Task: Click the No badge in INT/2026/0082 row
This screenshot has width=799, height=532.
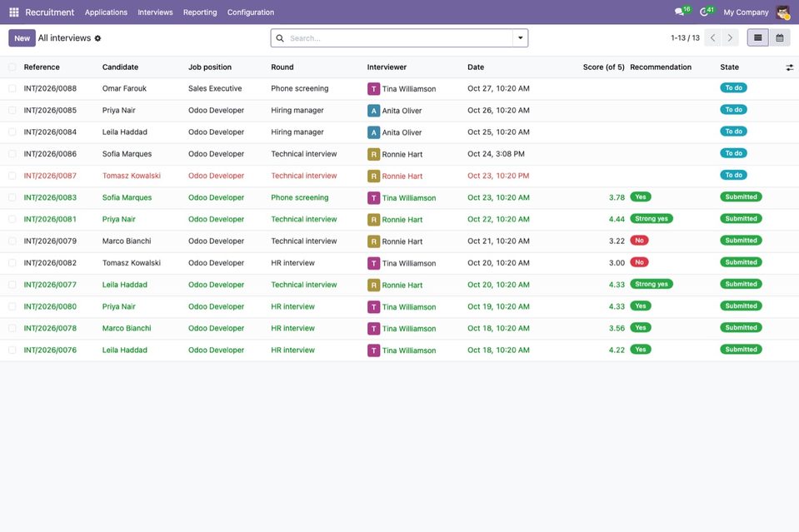Action: coord(639,263)
